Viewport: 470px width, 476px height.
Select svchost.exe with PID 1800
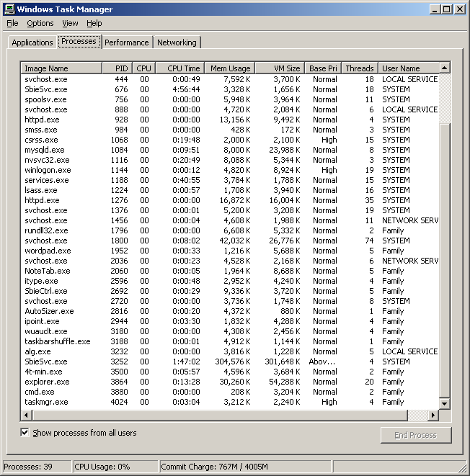(230, 241)
